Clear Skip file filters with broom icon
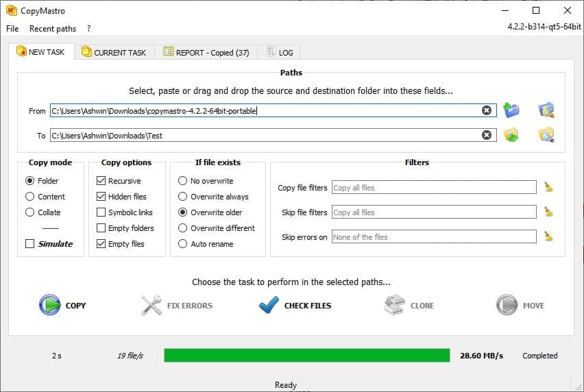 coord(548,212)
